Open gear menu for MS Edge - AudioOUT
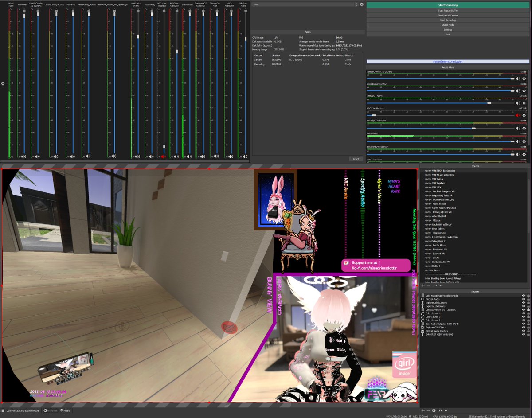 point(524,128)
